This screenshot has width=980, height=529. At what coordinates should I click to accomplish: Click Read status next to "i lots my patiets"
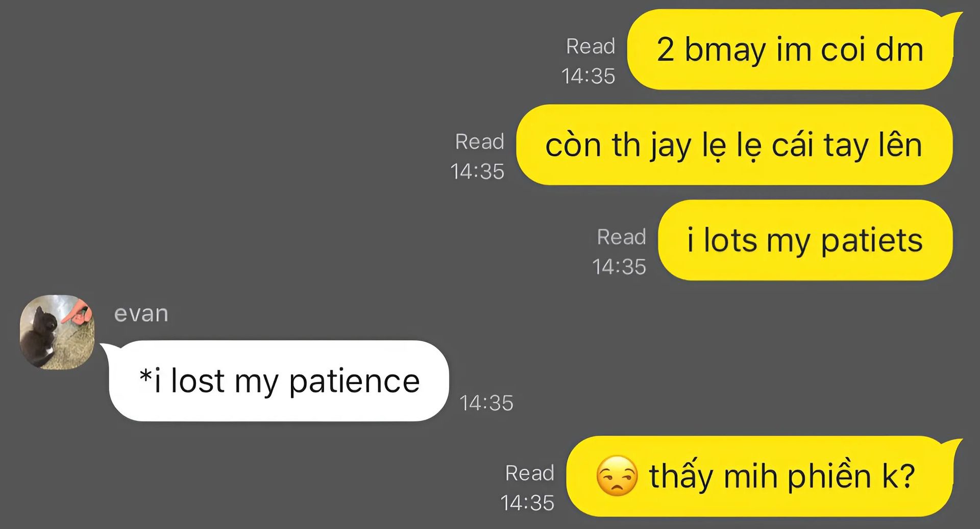[x=621, y=237]
